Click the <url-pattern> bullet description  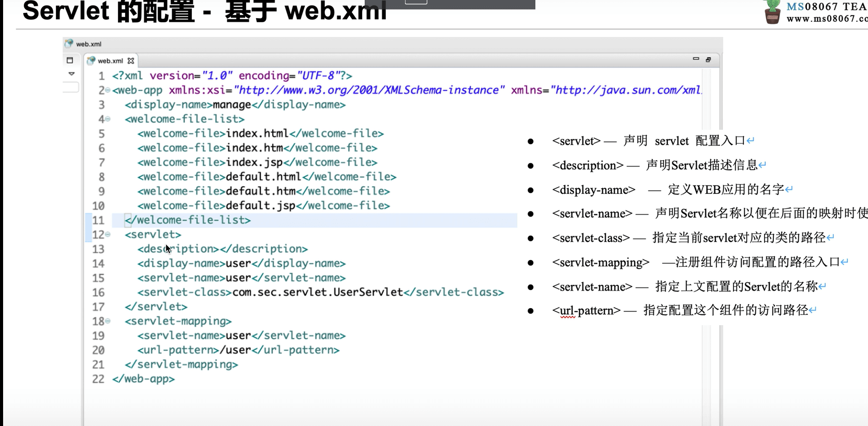(684, 310)
